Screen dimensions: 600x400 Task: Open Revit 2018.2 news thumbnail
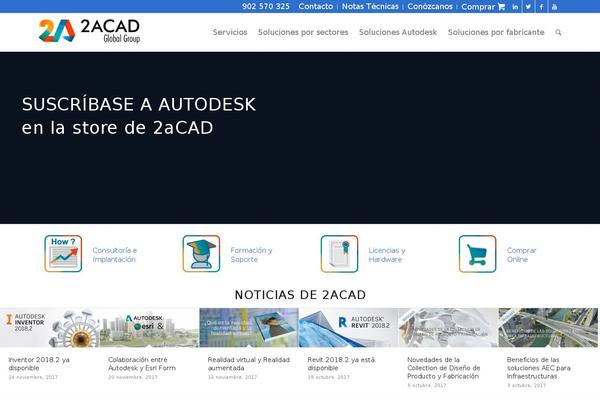[349, 328]
